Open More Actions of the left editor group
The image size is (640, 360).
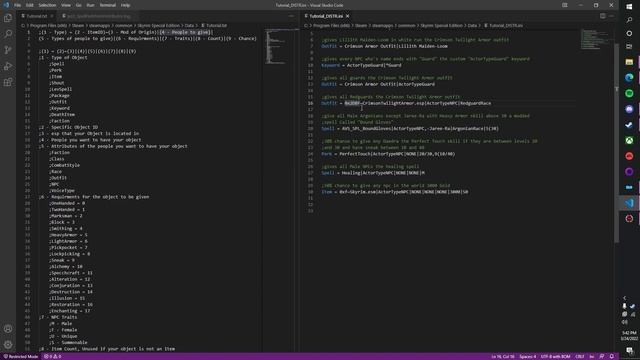(x=291, y=16)
